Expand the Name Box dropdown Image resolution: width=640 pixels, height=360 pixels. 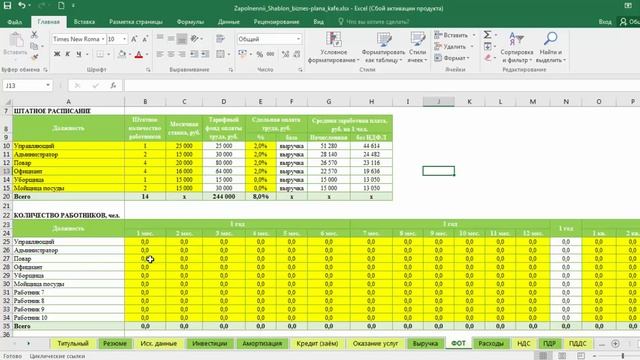pyautogui.click(x=48, y=85)
